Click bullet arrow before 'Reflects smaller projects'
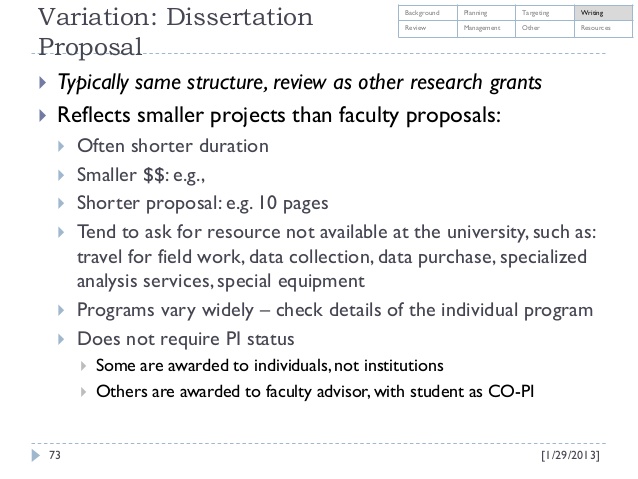The image size is (638, 479). [42, 116]
